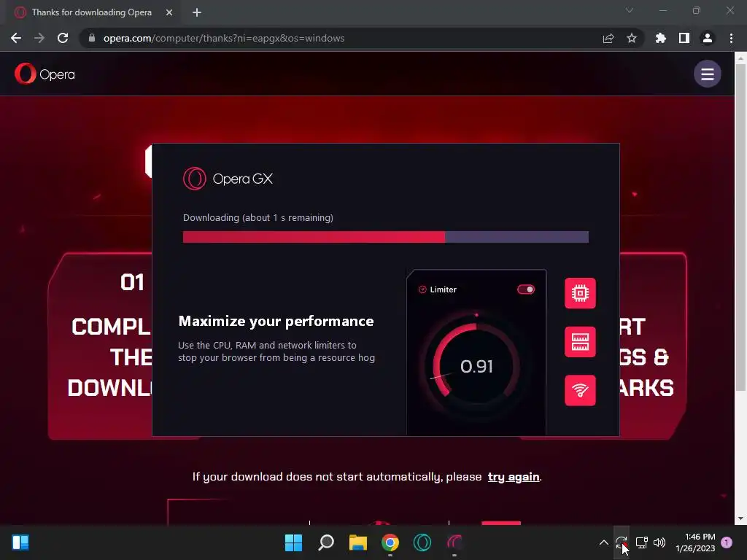Click the scrollbar down arrow
This screenshot has width=747, height=560.
tap(740, 518)
